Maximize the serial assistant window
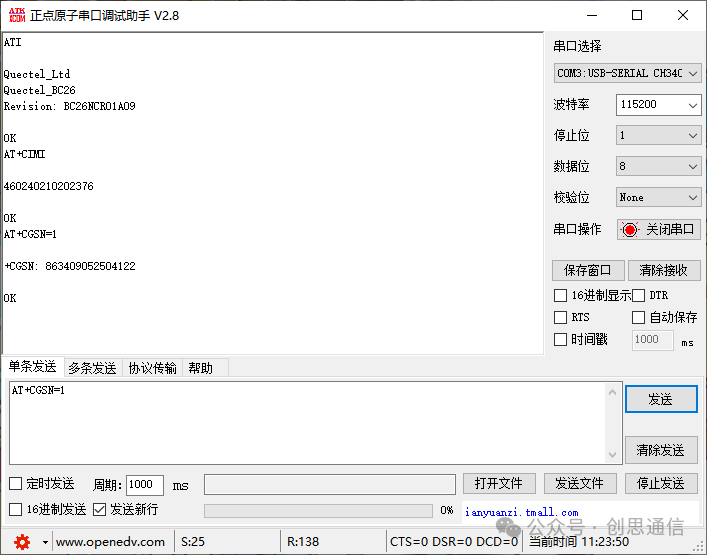 (637, 15)
